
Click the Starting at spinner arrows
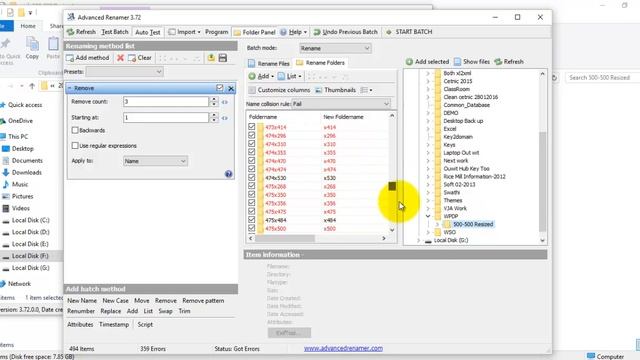pos(214,118)
